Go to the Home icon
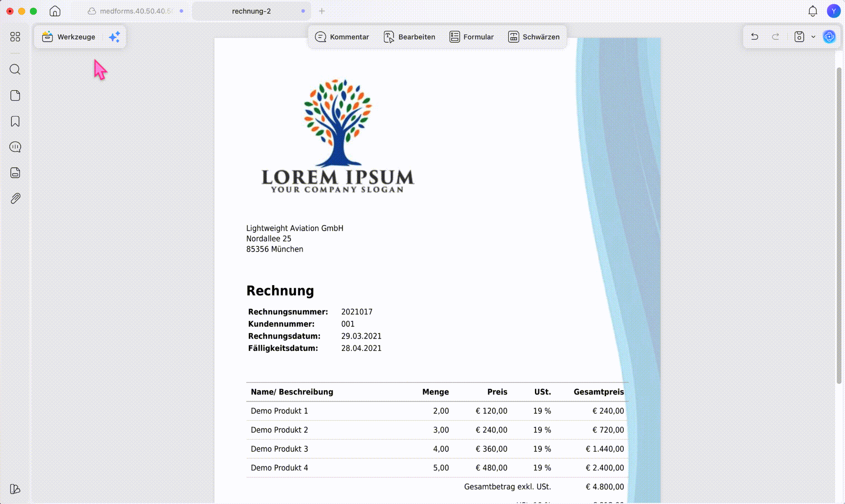This screenshot has width=845, height=504. (55, 11)
